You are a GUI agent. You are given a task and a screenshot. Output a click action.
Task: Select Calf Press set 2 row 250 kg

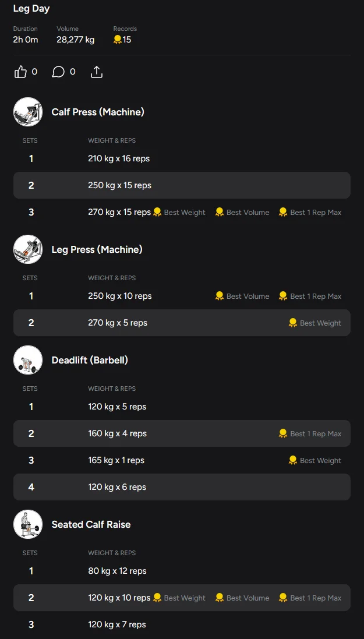click(x=182, y=185)
